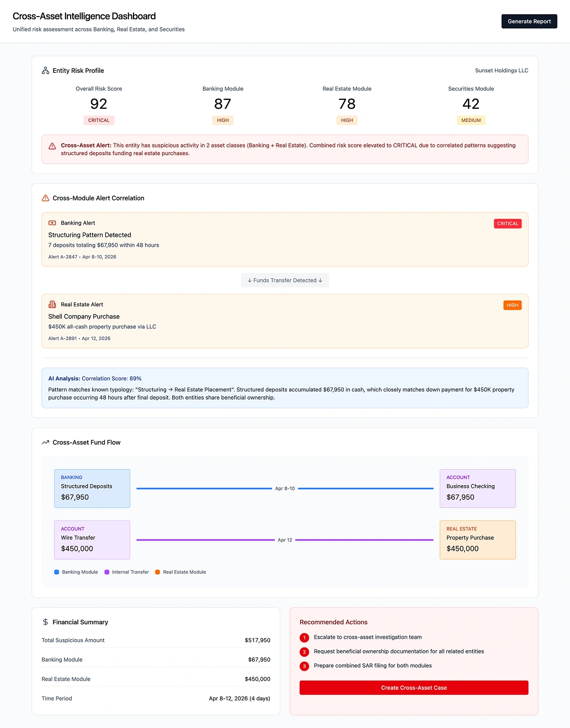This screenshot has height=728, width=570.
Task: Toggle the Real Estate Module legend marker
Action: 157,572
